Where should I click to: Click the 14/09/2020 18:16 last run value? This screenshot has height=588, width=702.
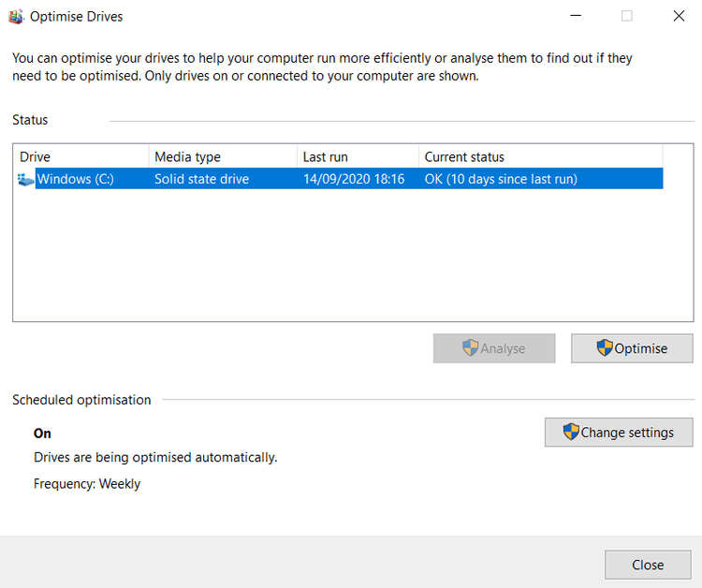[354, 179]
